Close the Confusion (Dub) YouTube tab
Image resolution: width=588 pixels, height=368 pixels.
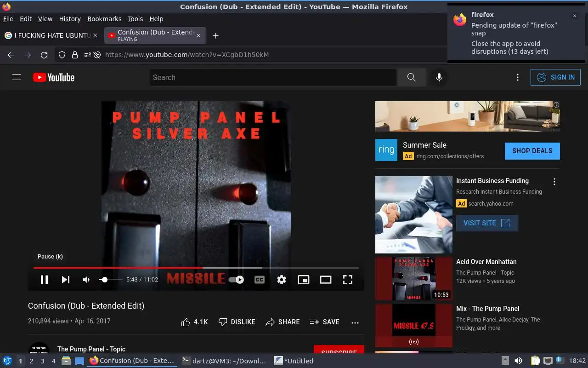pos(198,35)
